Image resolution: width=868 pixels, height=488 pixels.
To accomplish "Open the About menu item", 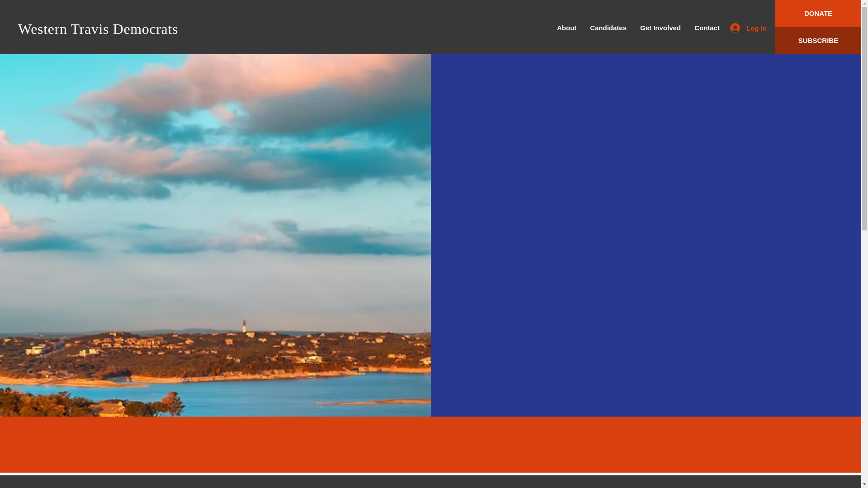I will [x=566, y=28].
